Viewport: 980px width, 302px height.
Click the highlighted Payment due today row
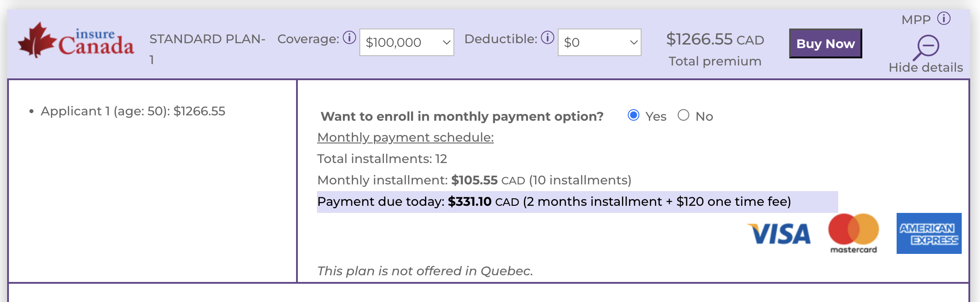[x=577, y=202]
